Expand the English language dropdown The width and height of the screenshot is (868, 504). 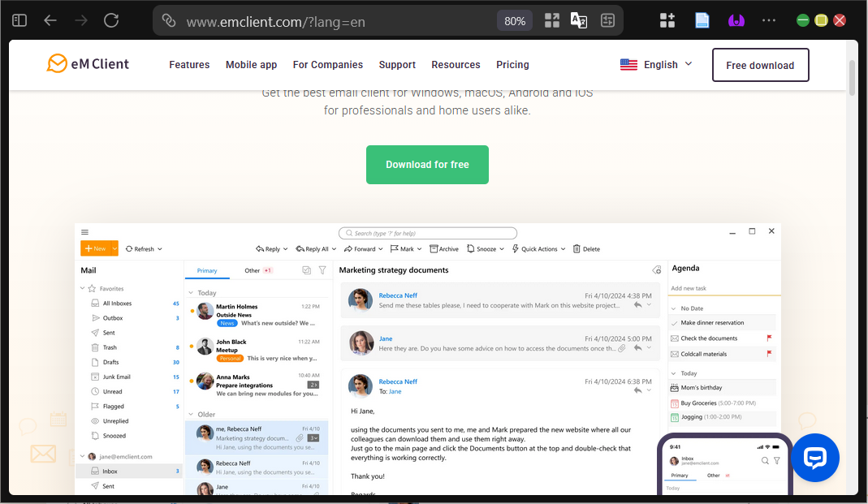657,65
